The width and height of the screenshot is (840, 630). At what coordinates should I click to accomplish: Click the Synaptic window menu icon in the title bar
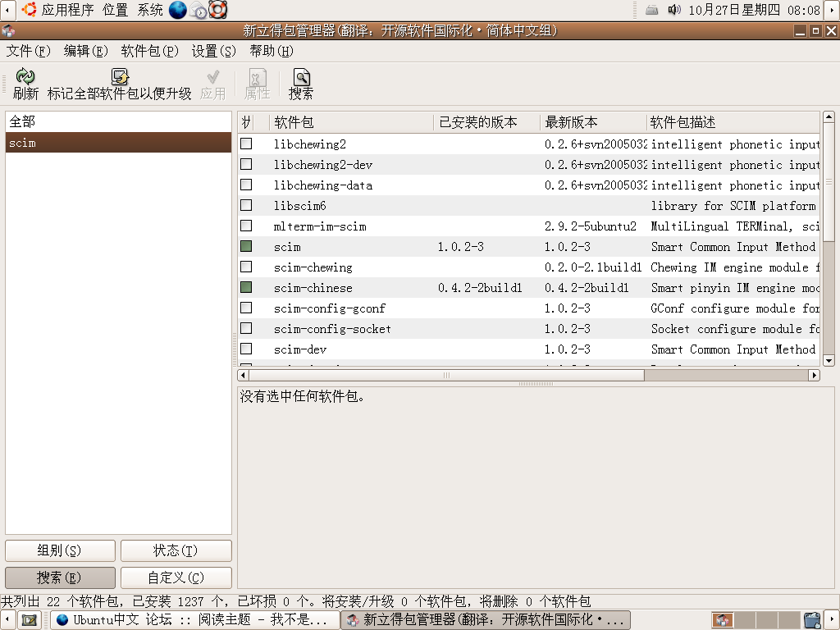pyautogui.click(x=8, y=30)
